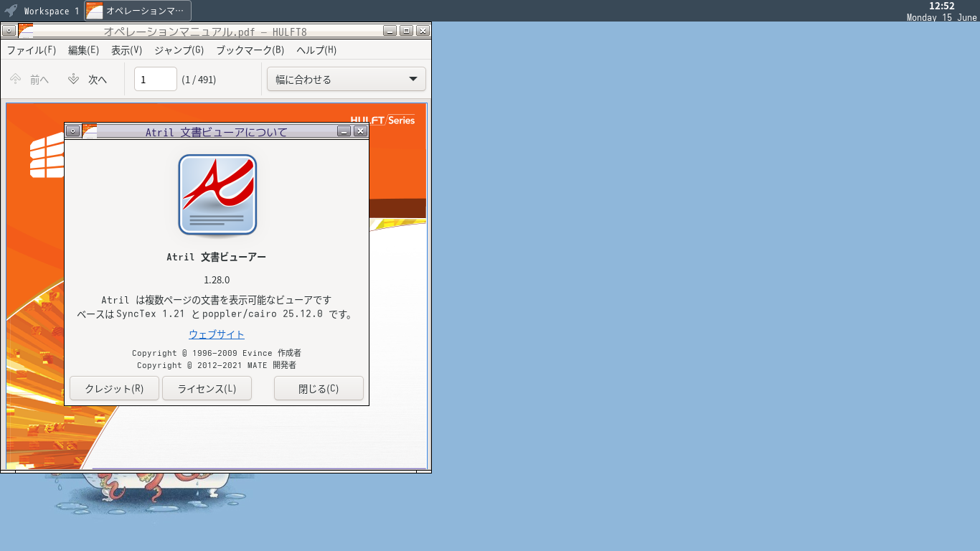Click the next page down-arrow icon

pyautogui.click(x=73, y=79)
